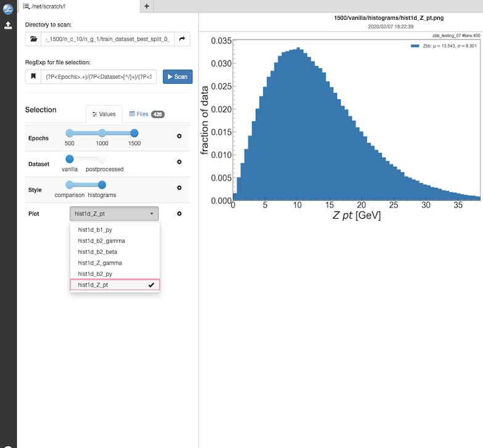Pick hist1d_b2_beta in the Plot list

pyautogui.click(x=97, y=252)
